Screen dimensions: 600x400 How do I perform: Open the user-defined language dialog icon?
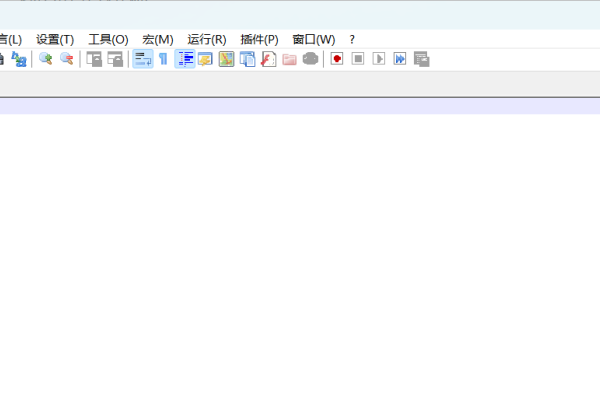point(205,59)
